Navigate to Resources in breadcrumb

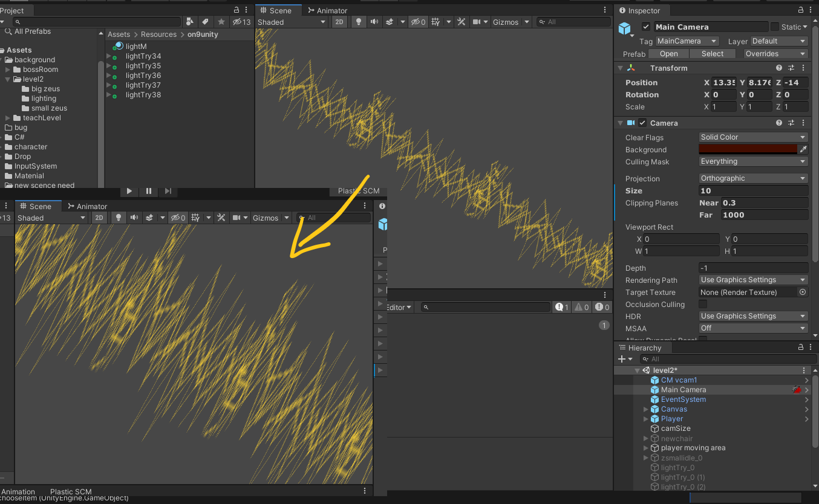(158, 34)
